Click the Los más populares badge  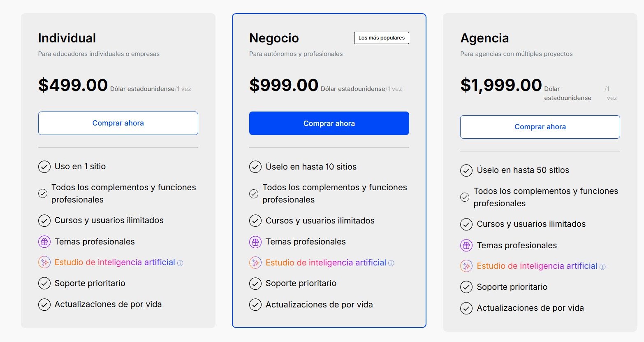point(382,38)
